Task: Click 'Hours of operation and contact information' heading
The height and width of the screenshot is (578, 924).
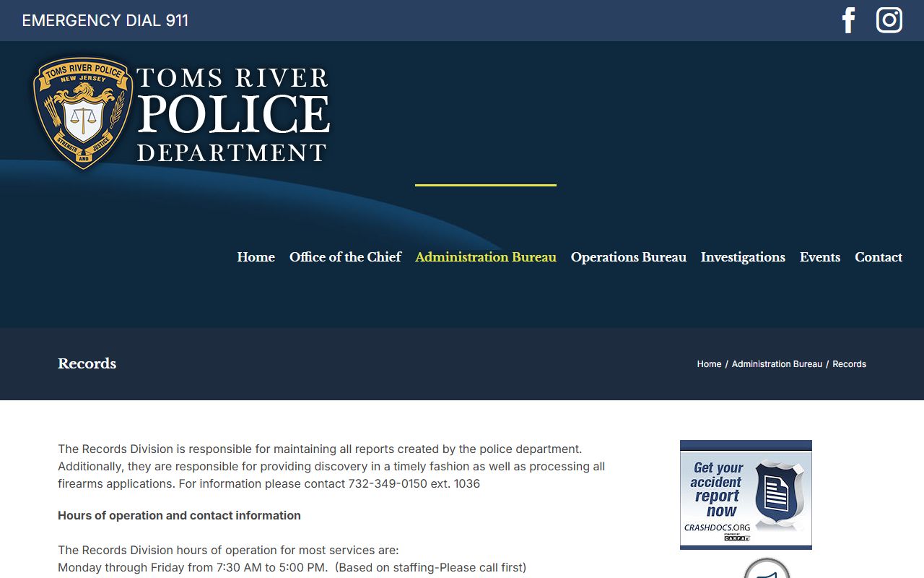Action: (179, 515)
